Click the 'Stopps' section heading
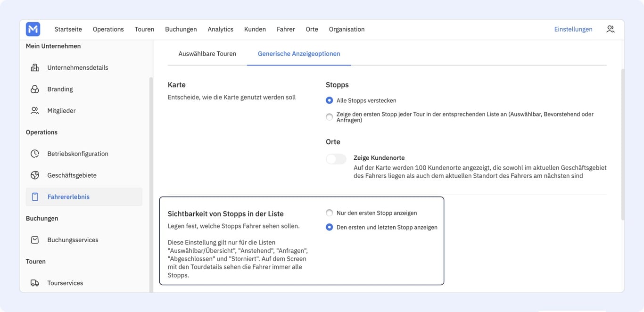This screenshot has width=644, height=312. coord(337,85)
